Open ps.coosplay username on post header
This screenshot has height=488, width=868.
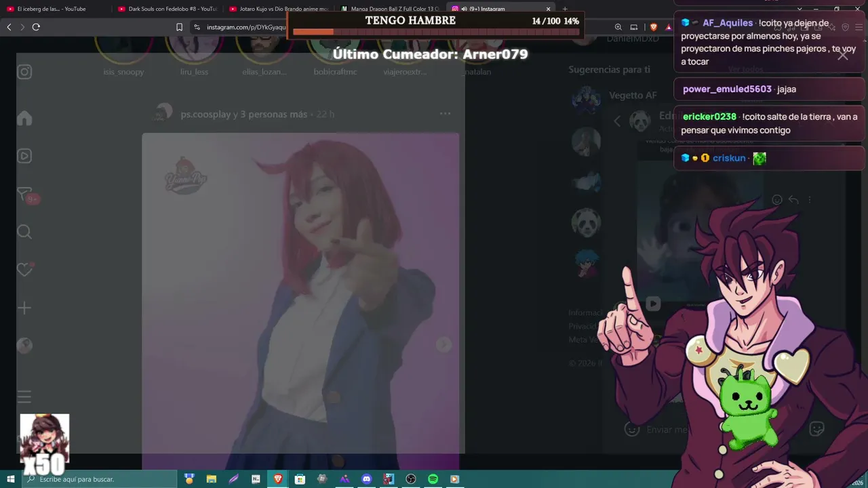pos(205,115)
